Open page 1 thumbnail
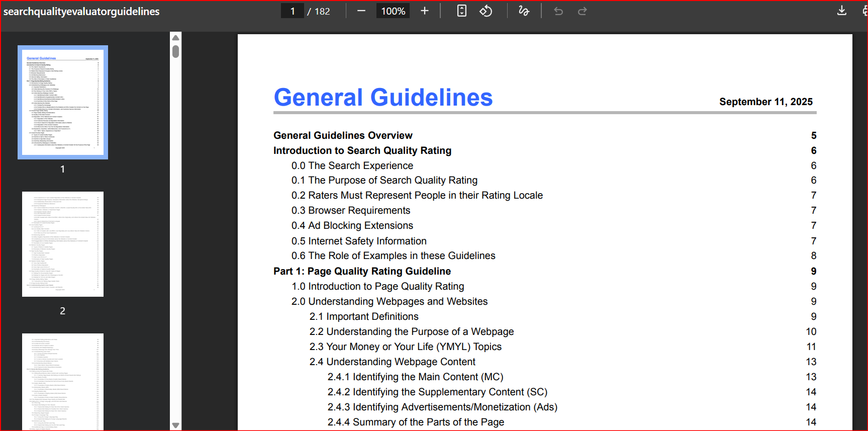Screen dimensions: 868x431 (x=63, y=103)
